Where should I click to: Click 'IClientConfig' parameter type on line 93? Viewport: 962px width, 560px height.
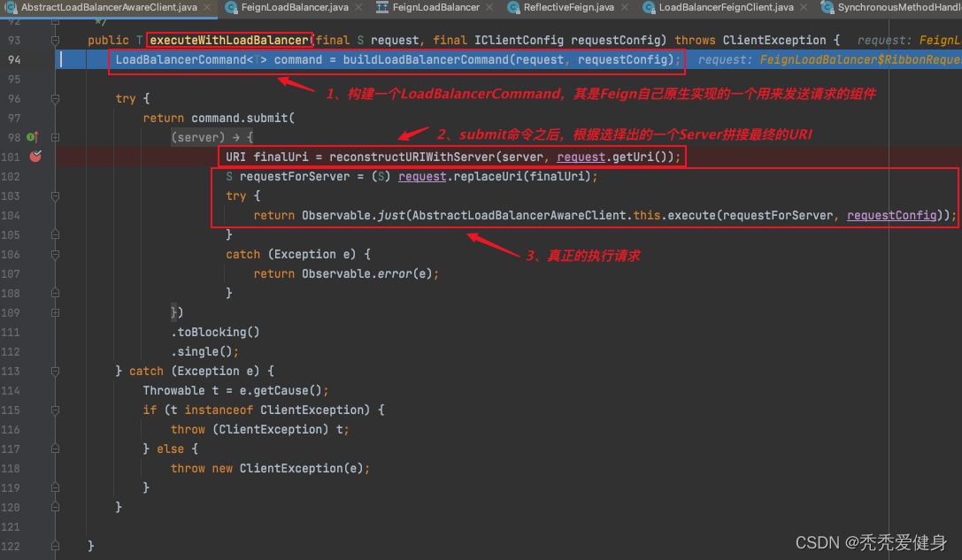pyautogui.click(x=519, y=40)
